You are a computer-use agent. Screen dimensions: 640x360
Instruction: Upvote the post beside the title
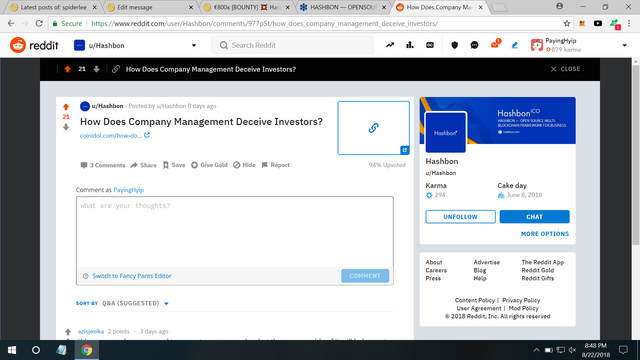click(66, 107)
